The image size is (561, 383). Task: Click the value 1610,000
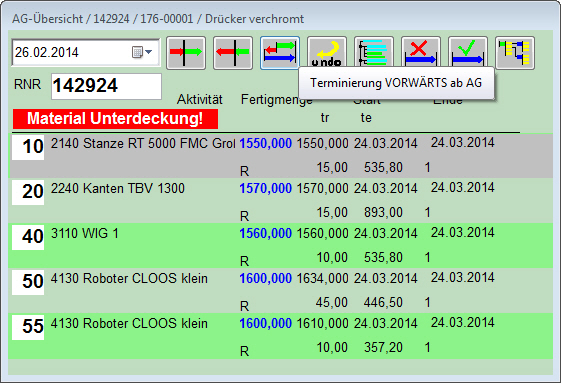coord(322,324)
